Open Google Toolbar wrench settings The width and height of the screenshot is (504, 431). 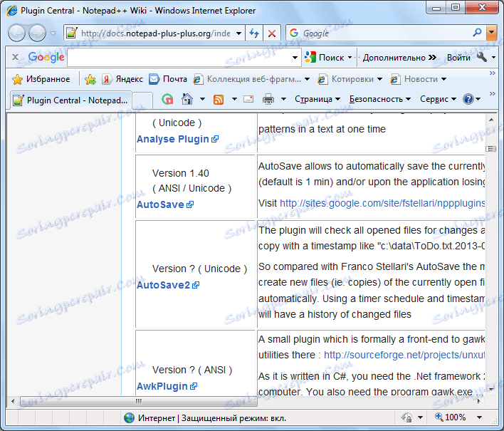point(482,57)
